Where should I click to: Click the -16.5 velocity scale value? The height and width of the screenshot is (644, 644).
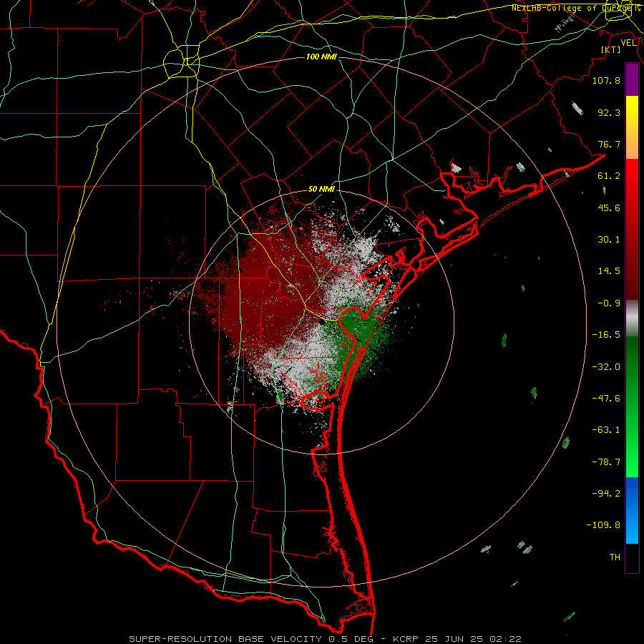(x=606, y=335)
